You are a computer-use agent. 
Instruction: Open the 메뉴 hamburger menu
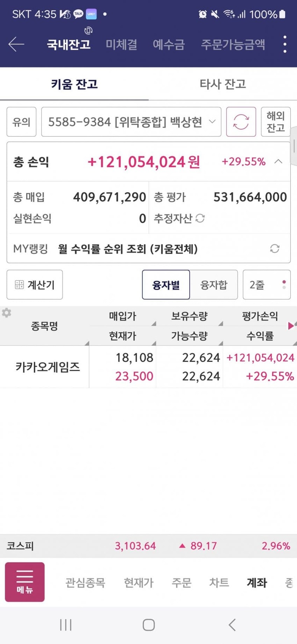(25, 582)
